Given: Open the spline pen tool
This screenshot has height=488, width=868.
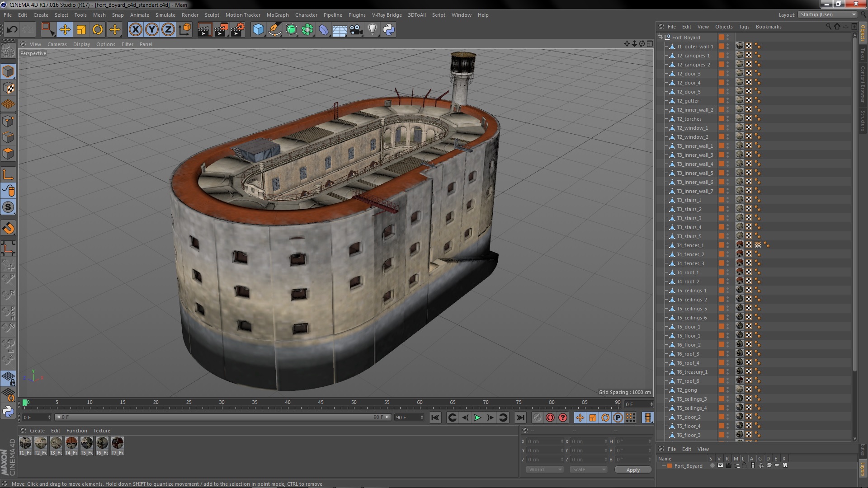Looking at the screenshot, I should (x=274, y=30).
